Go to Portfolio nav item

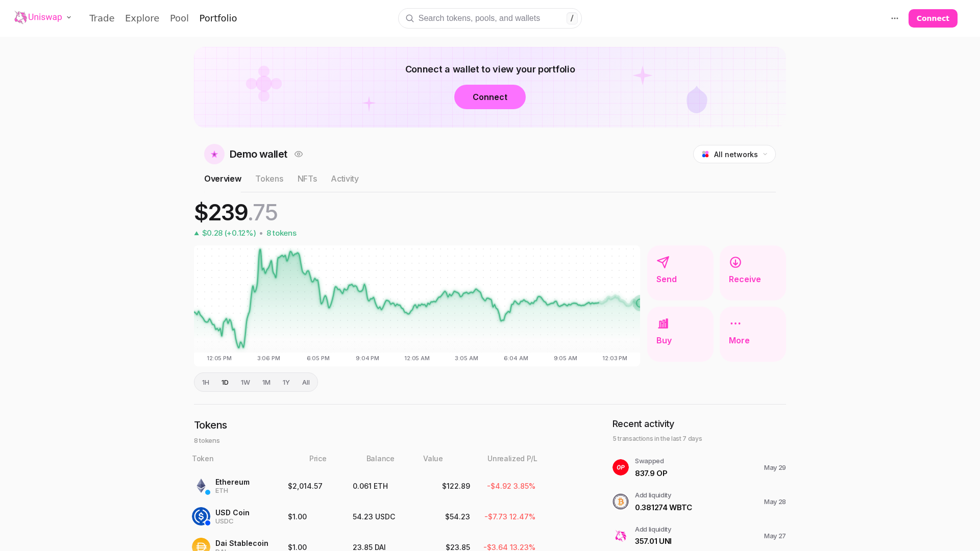click(218, 18)
